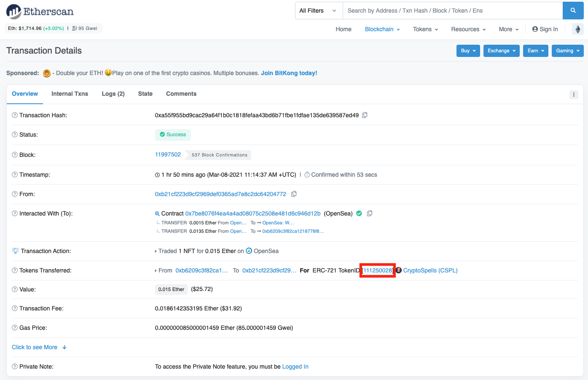Open sender 0xb6209c3f82ca1... in Tokens Transferred
588x380 pixels.
pyautogui.click(x=201, y=270)
